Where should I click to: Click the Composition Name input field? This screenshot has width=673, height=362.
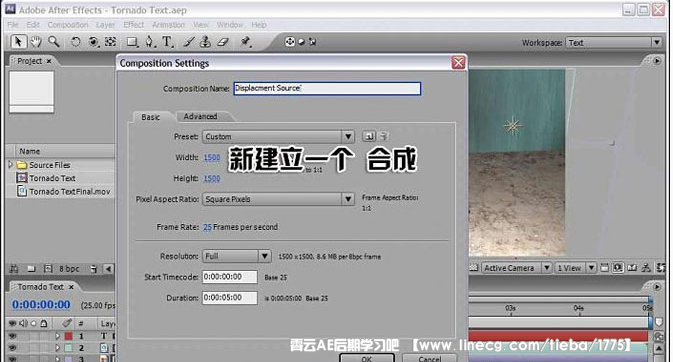(327, 88)
